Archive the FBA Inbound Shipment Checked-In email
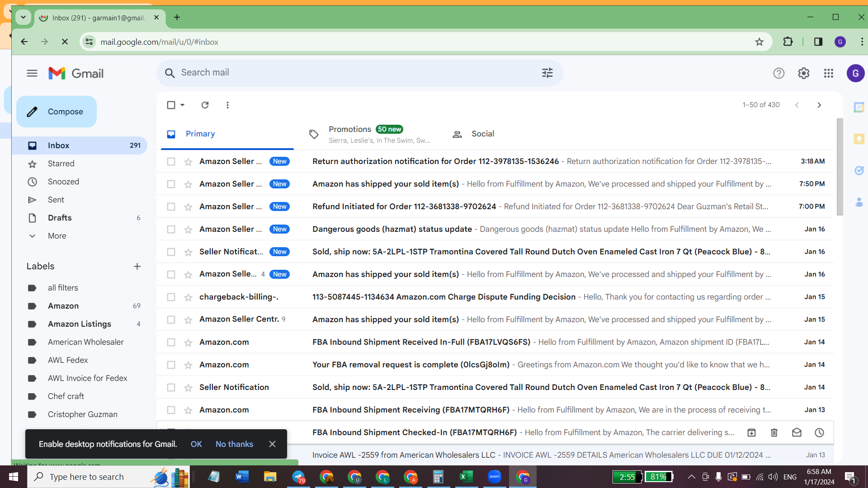Image resolution: width=868 pixels, height=488 pixels. tap(751, 432)
